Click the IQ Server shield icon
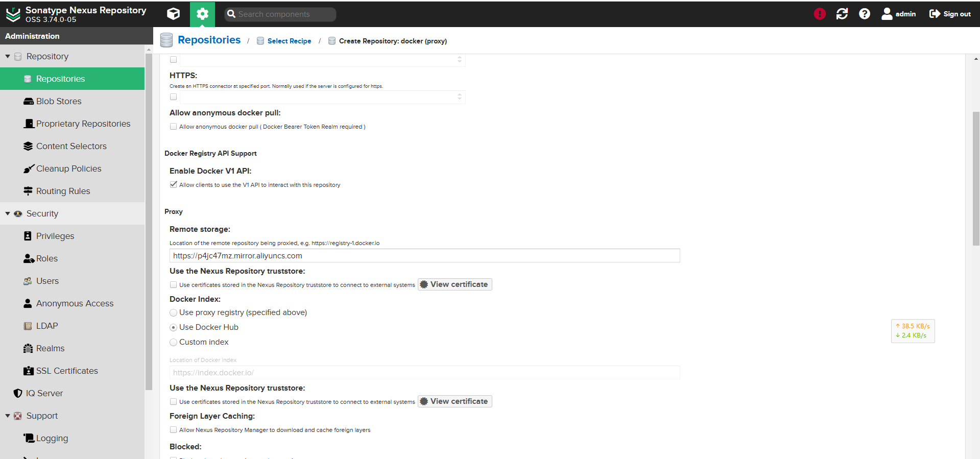Viewport: 980px width, 459px height. click(18, 393)
